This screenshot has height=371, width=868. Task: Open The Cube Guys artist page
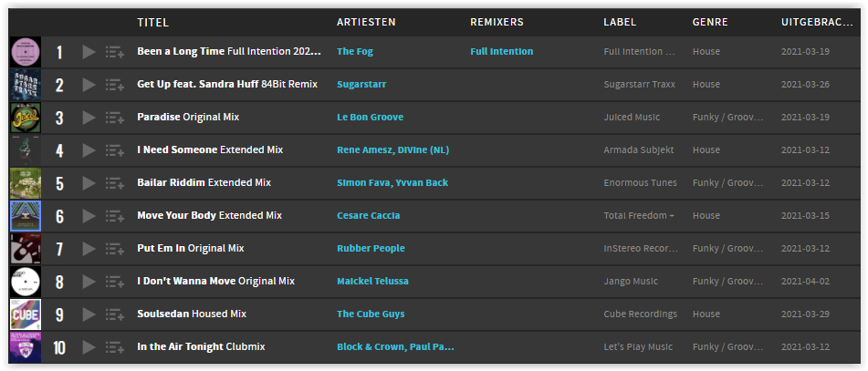point(371,314)
